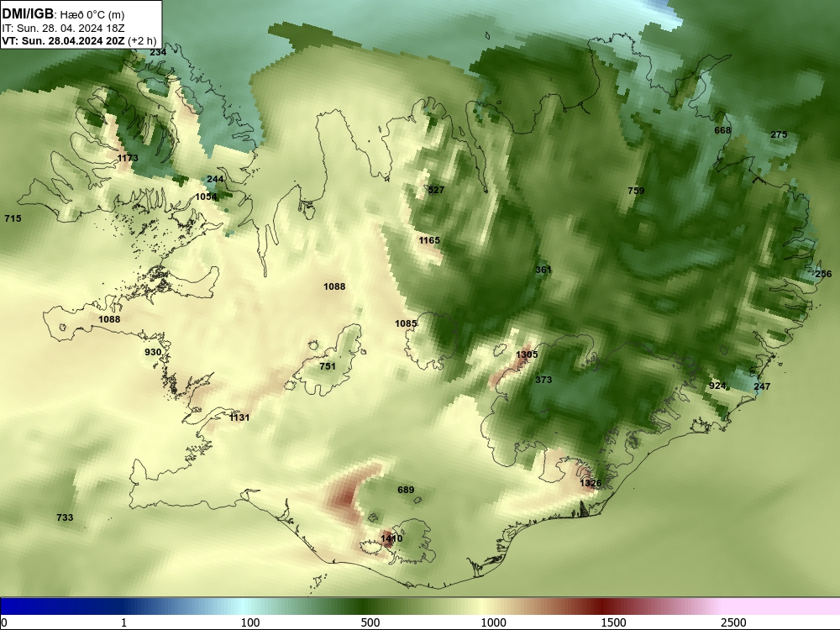Click the 1173 height value
840x630 pixels.
coord(128,158)
